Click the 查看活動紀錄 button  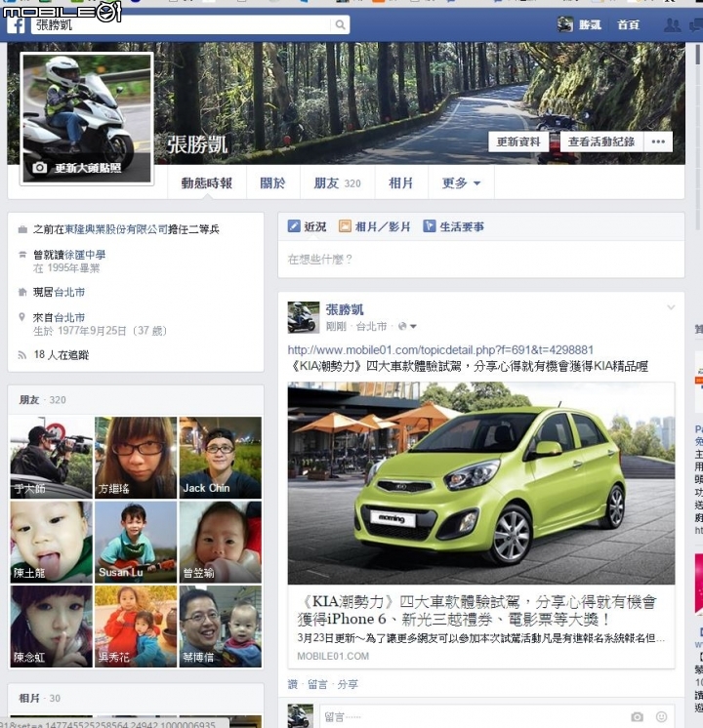[601, 142]
